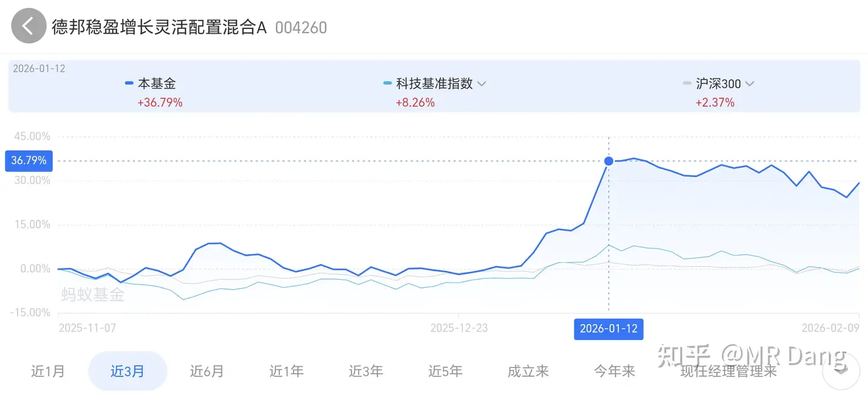This screenshot has width=868, height=395.
Task: Click the blue 本基金 legend marker
Action: coord(129,83)
